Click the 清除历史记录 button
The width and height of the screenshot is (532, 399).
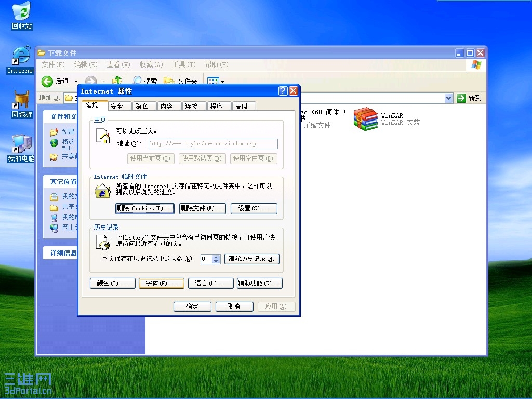click(x=251, y=259)
